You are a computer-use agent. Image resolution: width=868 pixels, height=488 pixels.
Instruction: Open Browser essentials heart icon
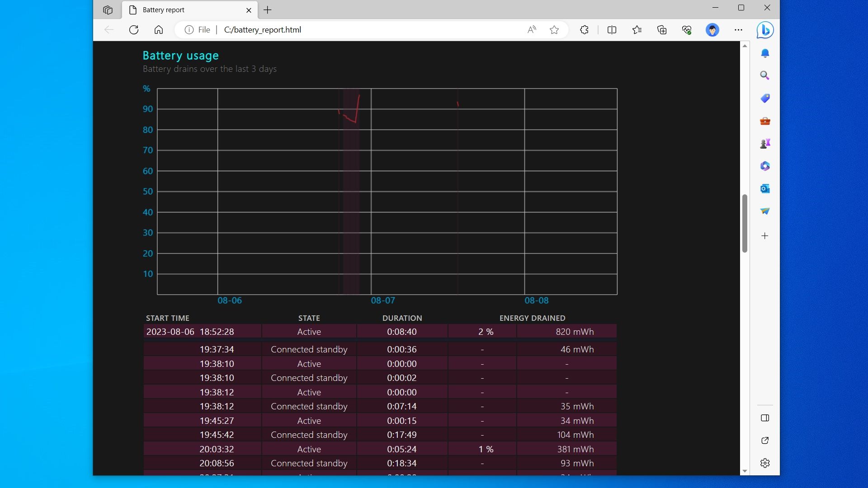[x=687, y=30]
